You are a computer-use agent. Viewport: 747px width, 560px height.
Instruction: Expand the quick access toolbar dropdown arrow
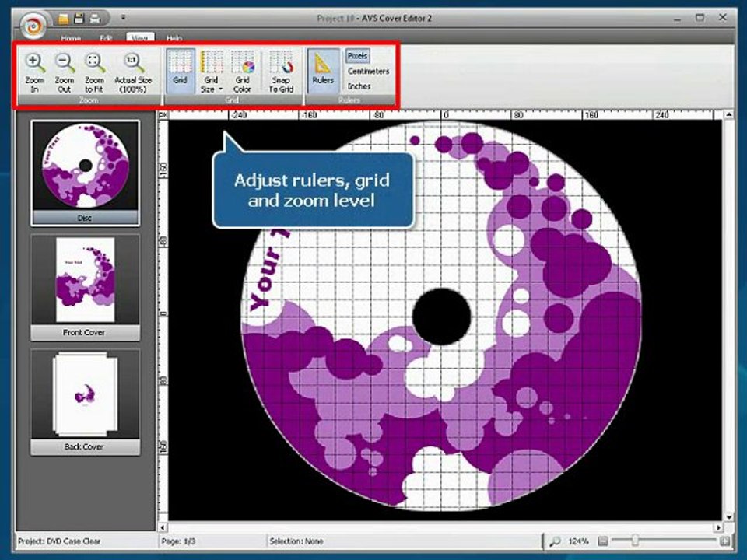[x=124, y=18]
